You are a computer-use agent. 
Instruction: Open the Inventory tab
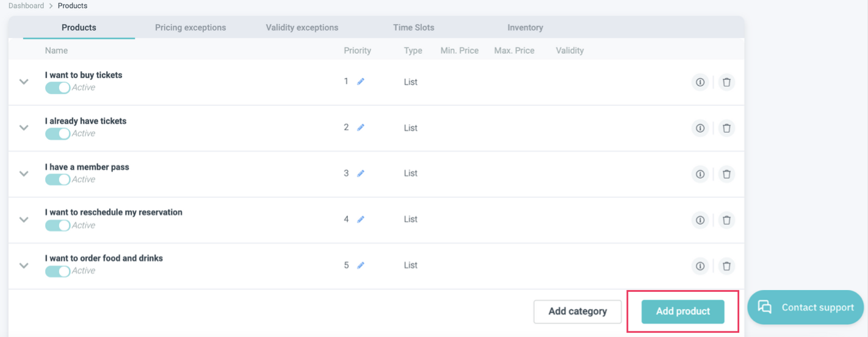click(525, 27)
